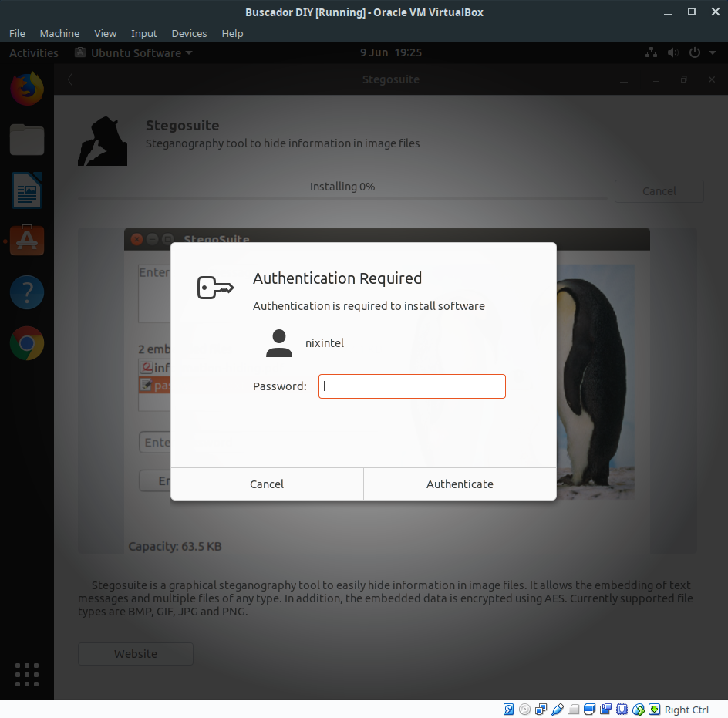The height and width of the screenshot is (718, 728).
Task: Click the Stegosuite detective app icon
Action: click(103, 141)
